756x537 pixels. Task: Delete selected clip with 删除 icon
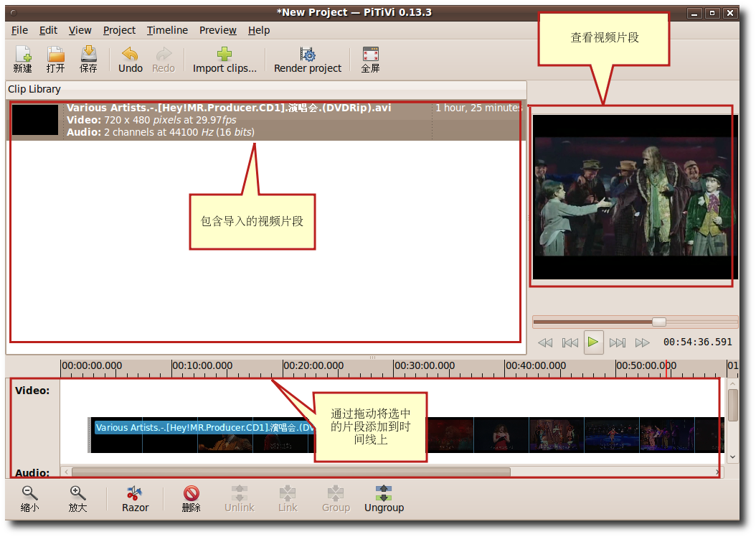click(x=192, y=499)
